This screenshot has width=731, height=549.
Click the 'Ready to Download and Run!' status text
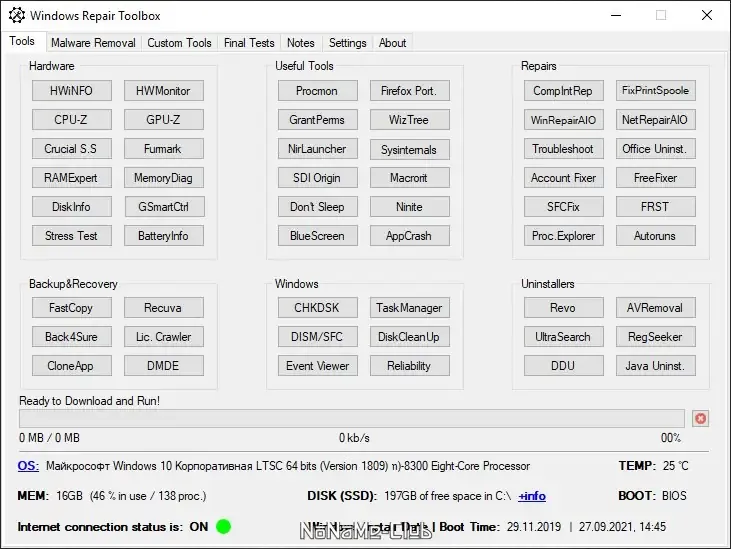tap(90, 401)
